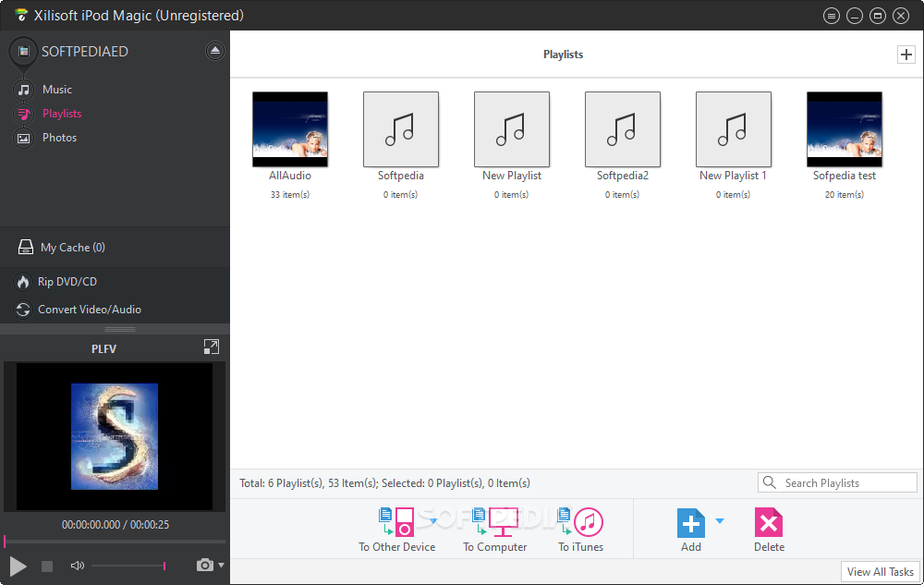This screenshot has width=924, height=585.
Task: Minimize the Xilisoft iPod Magic window
Action: tap(855, 16)
